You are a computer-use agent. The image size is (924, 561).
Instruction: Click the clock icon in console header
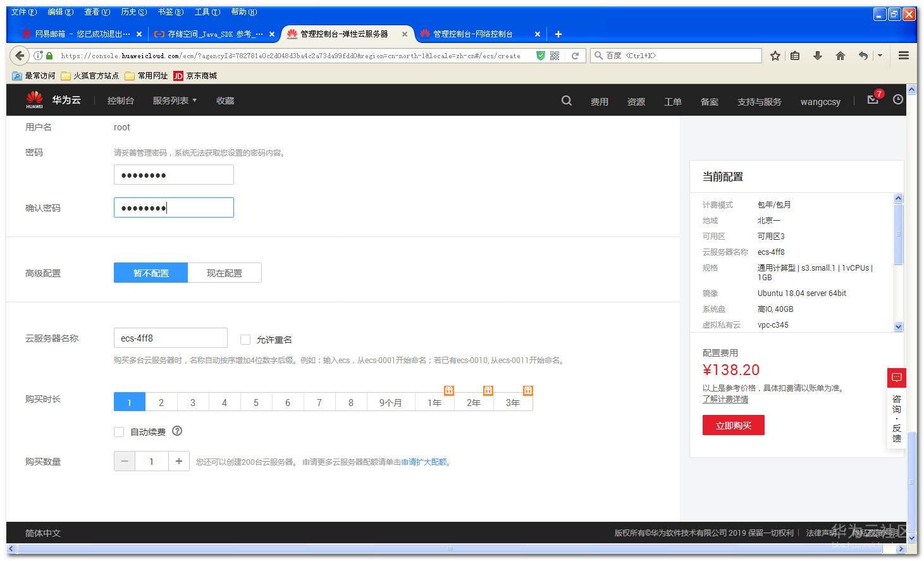(x=898, y=100)
